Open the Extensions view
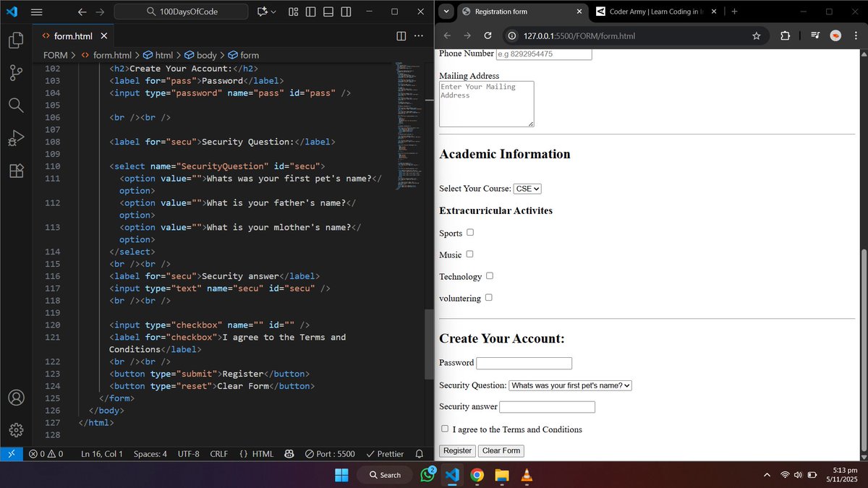The width and height of the screenshot is (868, 488). click(16, 171)
